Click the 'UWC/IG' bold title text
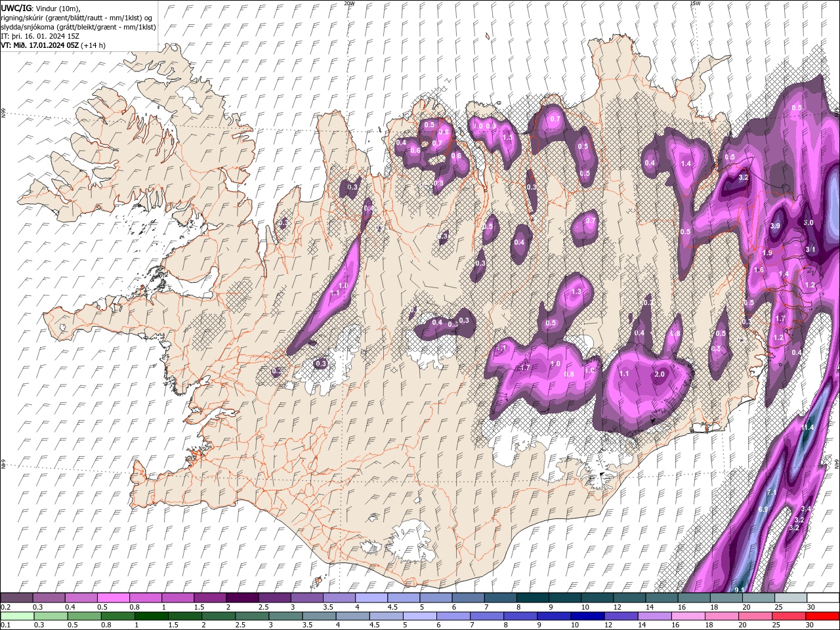840x630 pixels. [x=16, y=7]
